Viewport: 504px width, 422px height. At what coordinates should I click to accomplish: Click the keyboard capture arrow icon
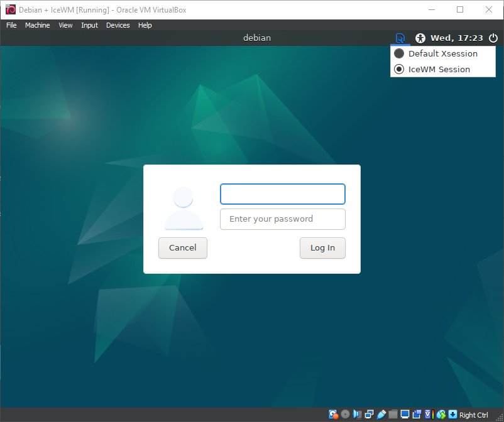point(452,414)
